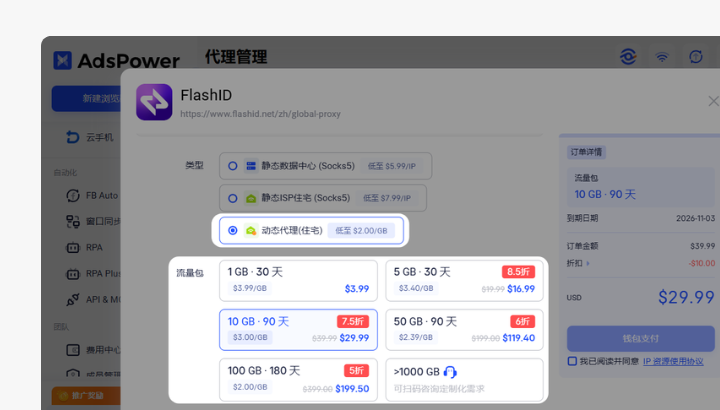Choose the 10 GB · 90 天 package
Viewport: 720px width, 410px height.
pos(298,330)
